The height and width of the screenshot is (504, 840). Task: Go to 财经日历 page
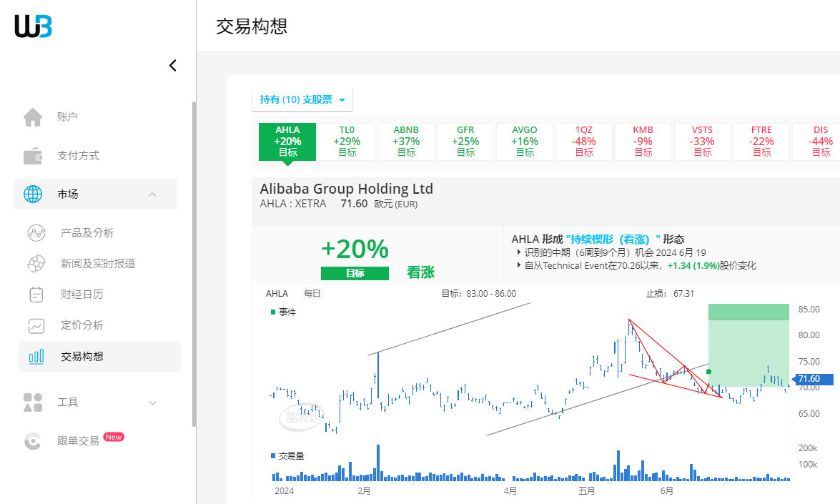[82, 295]
